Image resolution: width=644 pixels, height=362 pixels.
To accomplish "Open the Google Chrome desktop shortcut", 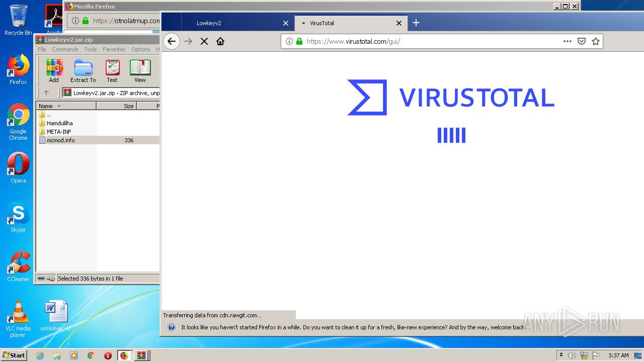I will (x=18, y=122).
